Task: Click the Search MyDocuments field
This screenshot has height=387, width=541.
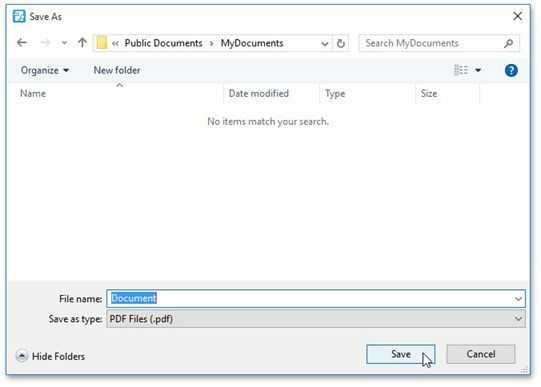Action: [439, 43]
